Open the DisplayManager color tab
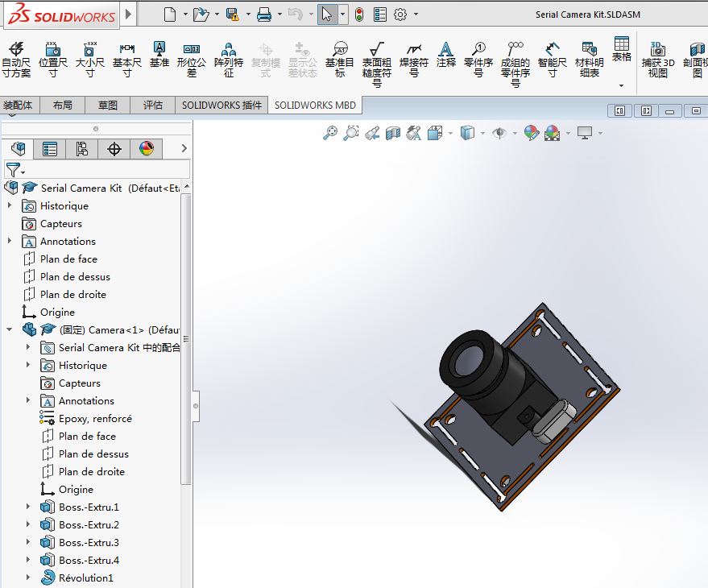This screenshot has height=588, width=708. click(147, 148)
